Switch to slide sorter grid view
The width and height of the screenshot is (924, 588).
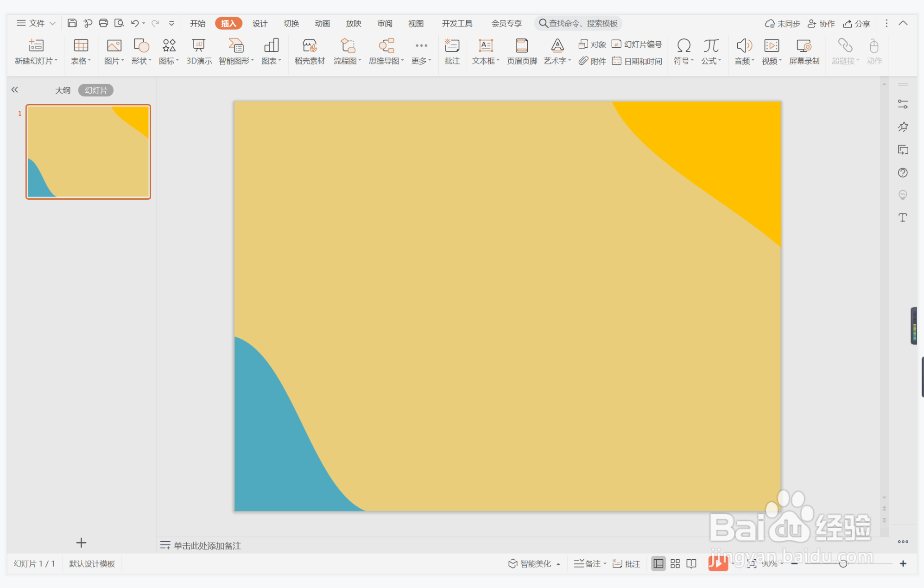point(675,563)
